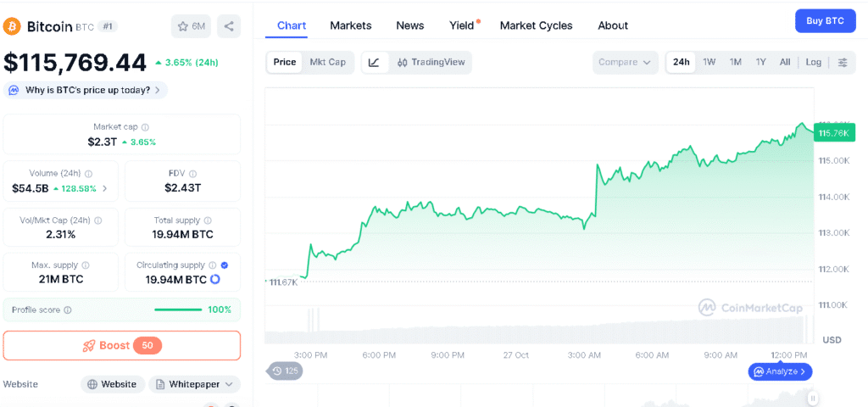Click the Profile score info icon

(x=68, y=310)
